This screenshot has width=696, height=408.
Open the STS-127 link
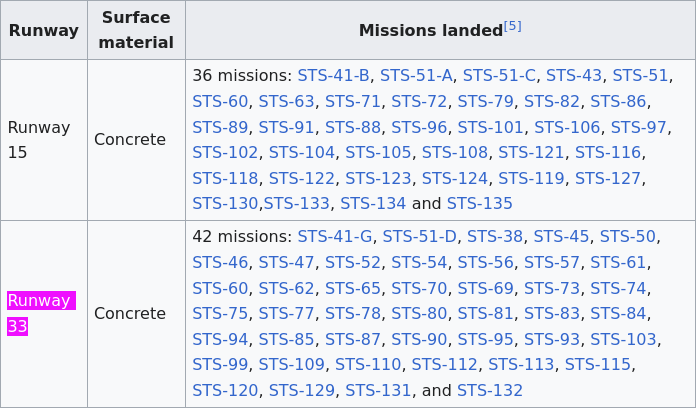point(608,178)
